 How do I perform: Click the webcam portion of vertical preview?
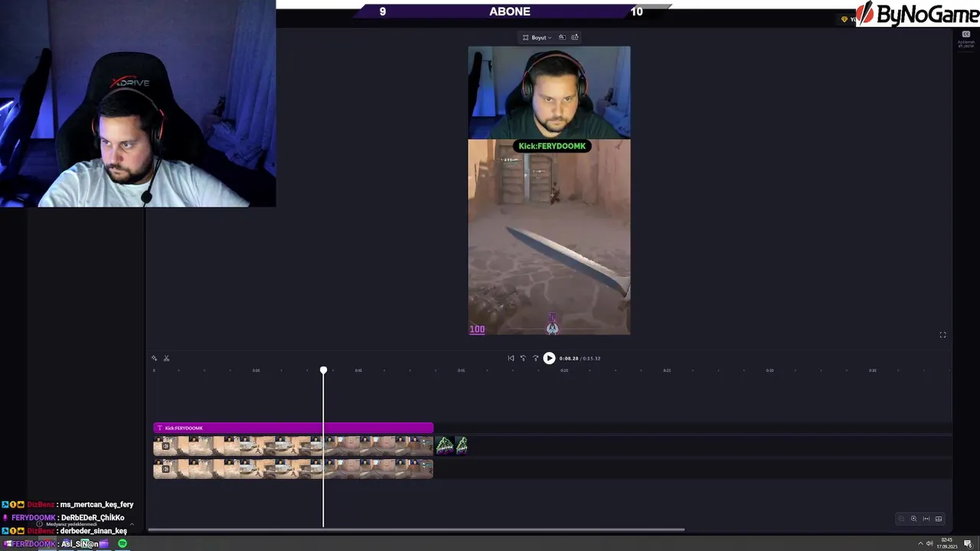549,93
